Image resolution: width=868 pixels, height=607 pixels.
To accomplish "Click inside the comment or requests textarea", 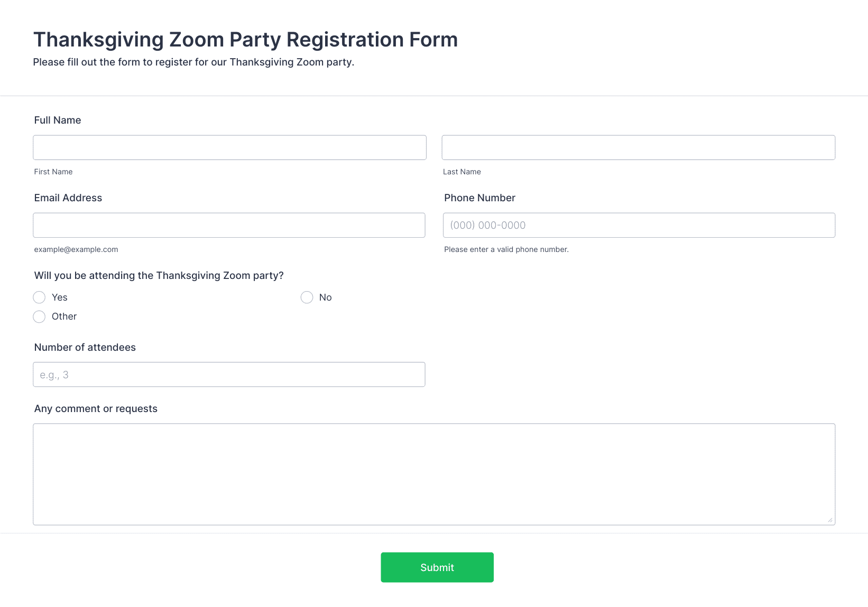I will coord(434,474).
